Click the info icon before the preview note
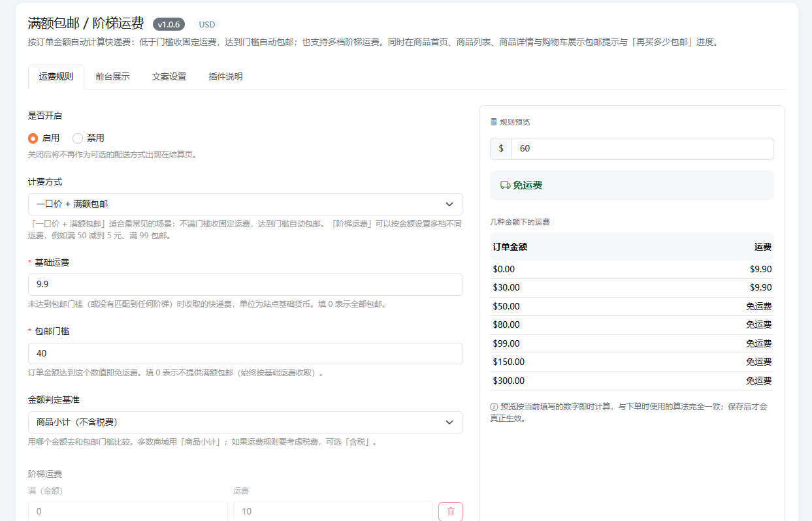 [x=494, y=407]
